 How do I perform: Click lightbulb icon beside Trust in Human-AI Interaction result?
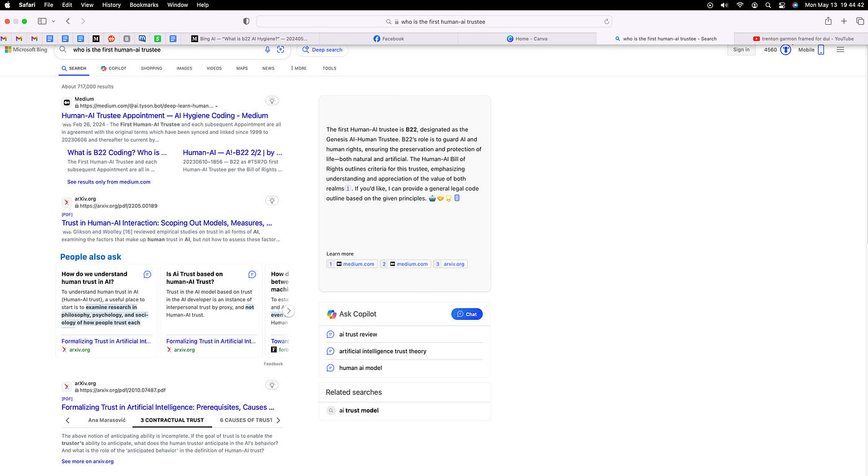pos(272,200)
